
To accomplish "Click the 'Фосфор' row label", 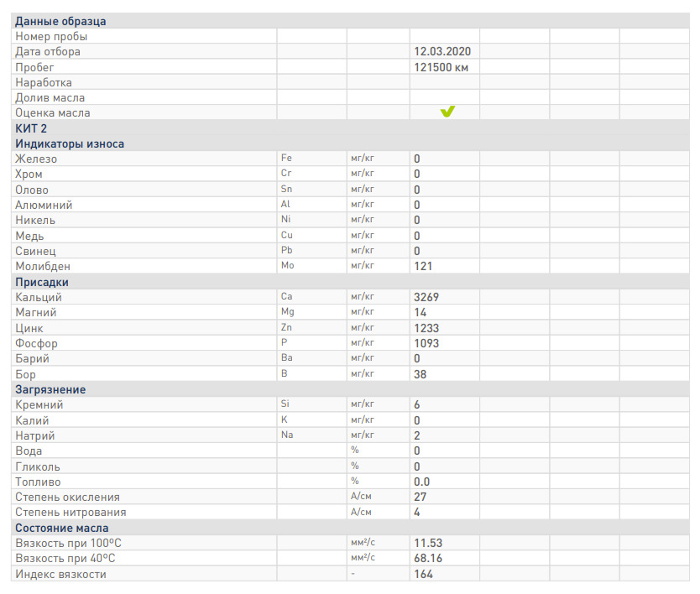I will click(37, 344).
